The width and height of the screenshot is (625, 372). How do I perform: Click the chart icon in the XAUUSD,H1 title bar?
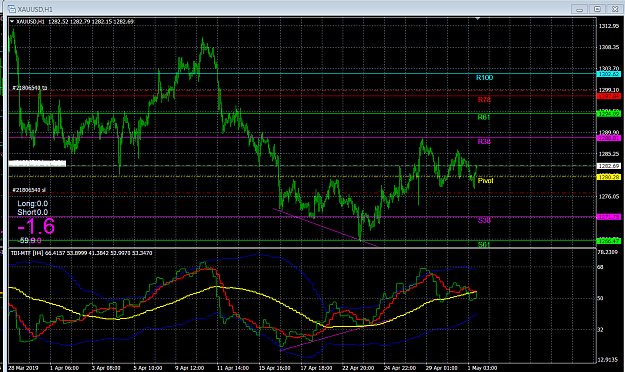click(x=12, y=8)
